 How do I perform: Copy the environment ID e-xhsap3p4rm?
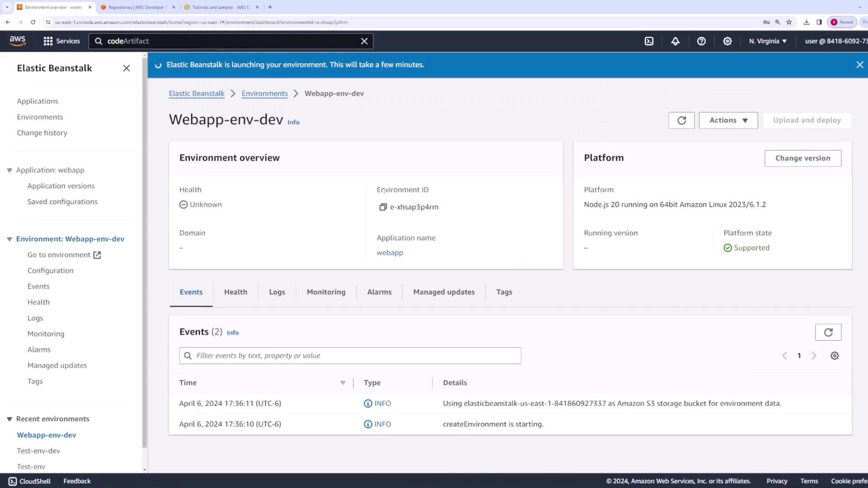[382, 207]
